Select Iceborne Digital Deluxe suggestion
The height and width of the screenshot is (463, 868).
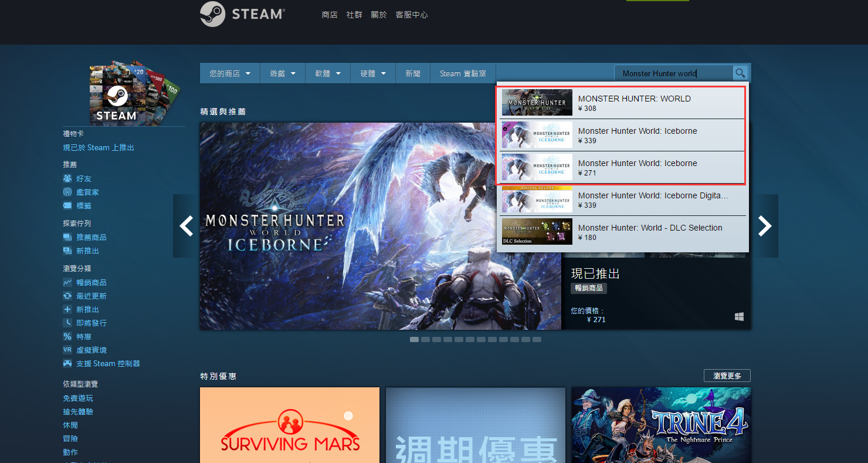(623, 200)
